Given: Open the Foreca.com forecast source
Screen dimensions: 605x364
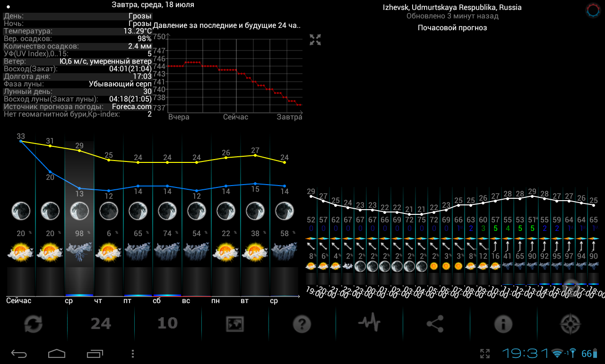Looking at the screenshot, I should [135, 107].
